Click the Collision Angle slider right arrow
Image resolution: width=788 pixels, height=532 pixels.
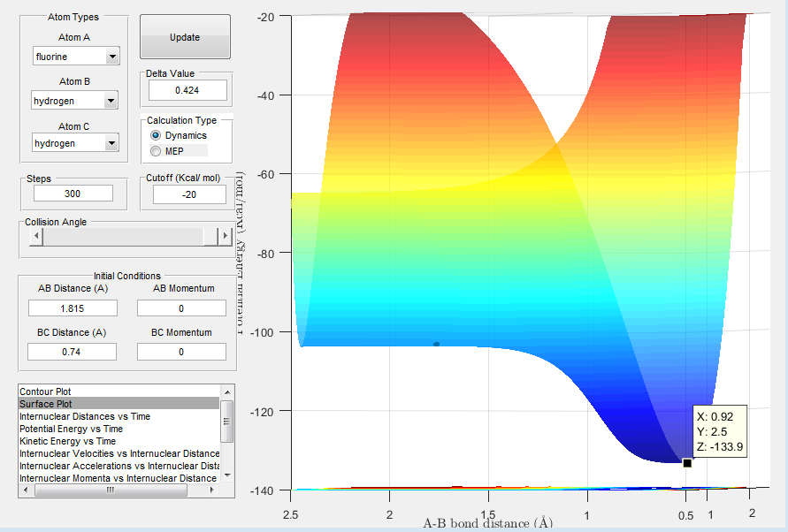(x=226, y=236)
